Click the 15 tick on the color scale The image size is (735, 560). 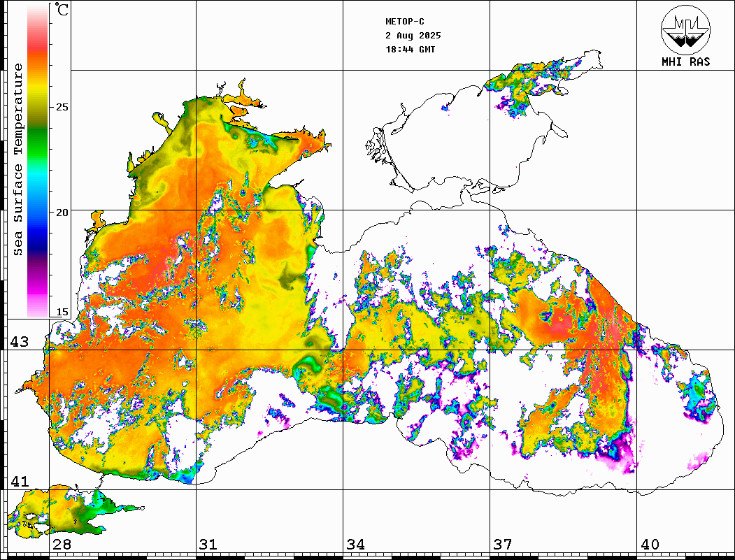[x=62, y=312]
